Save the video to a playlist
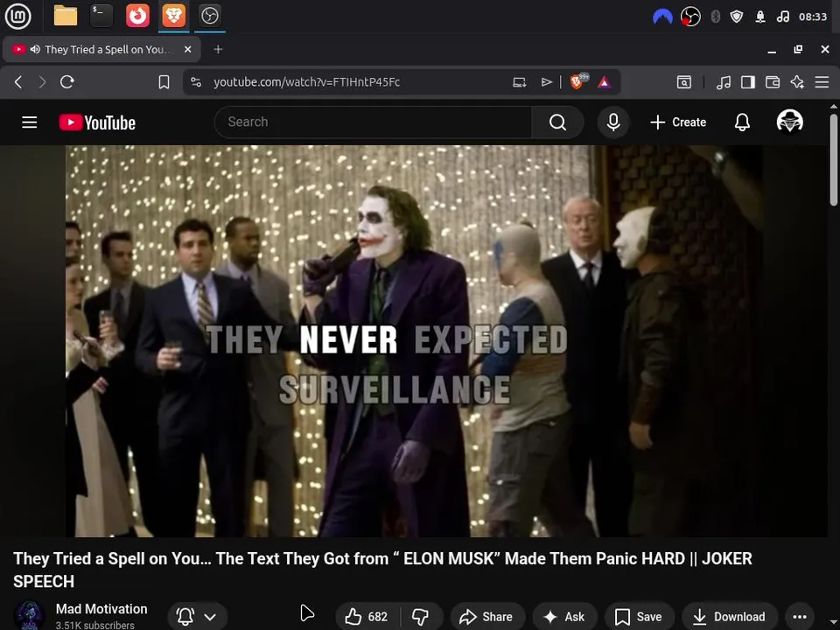 click(639, 617)
